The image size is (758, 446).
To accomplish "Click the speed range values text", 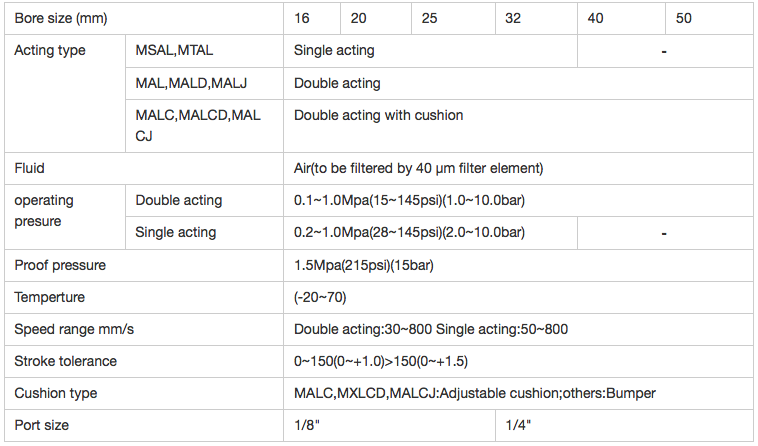I will [430, 329].
